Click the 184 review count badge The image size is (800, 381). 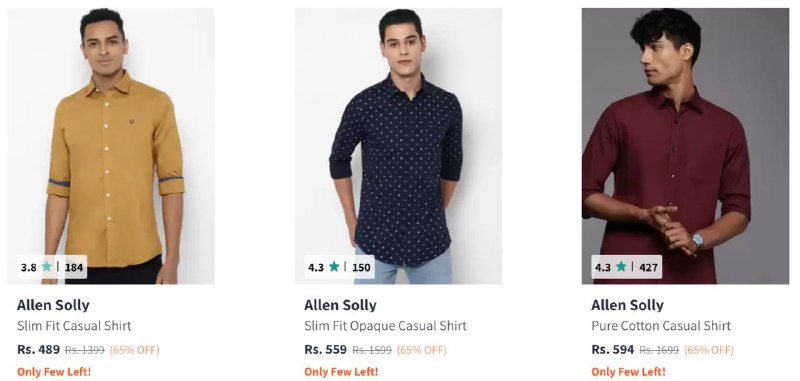[x=73, y=267]
